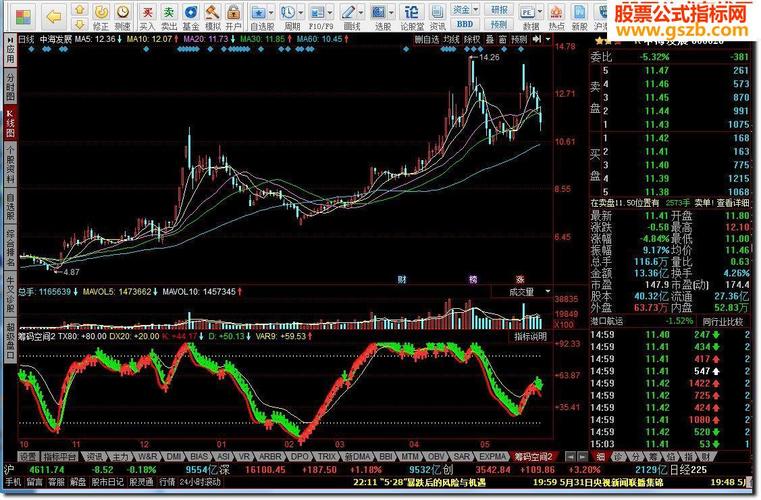Click 查看详细 link in order book

(734, 203)
